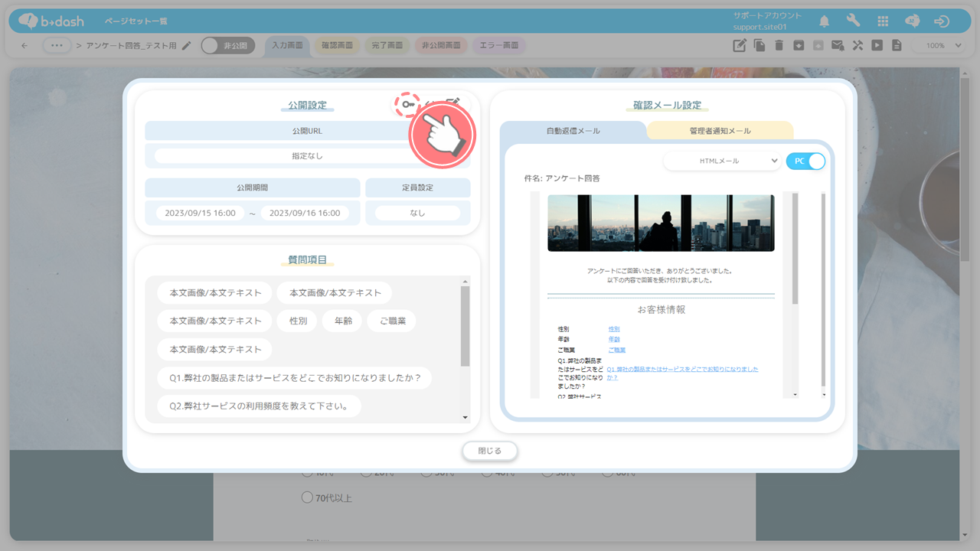Click the support.site01 account text
The image size is (980, 551).
pos(760,27)
